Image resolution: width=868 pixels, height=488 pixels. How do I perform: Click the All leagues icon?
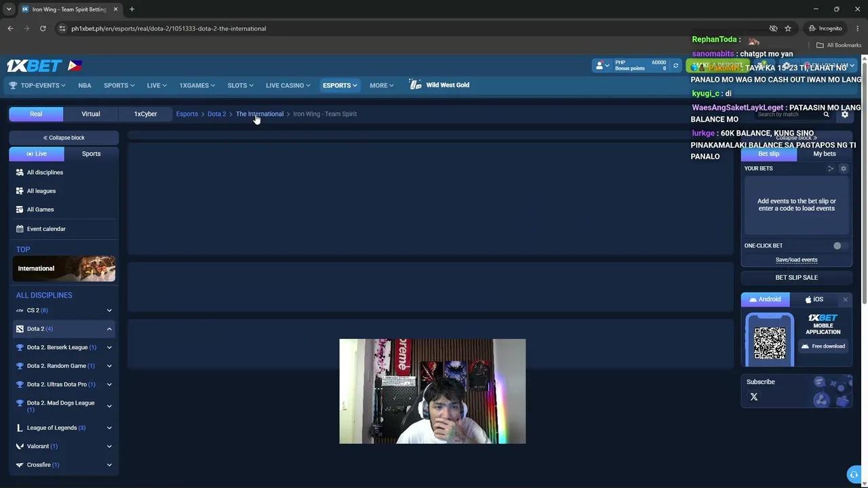[x=20, y=191]
